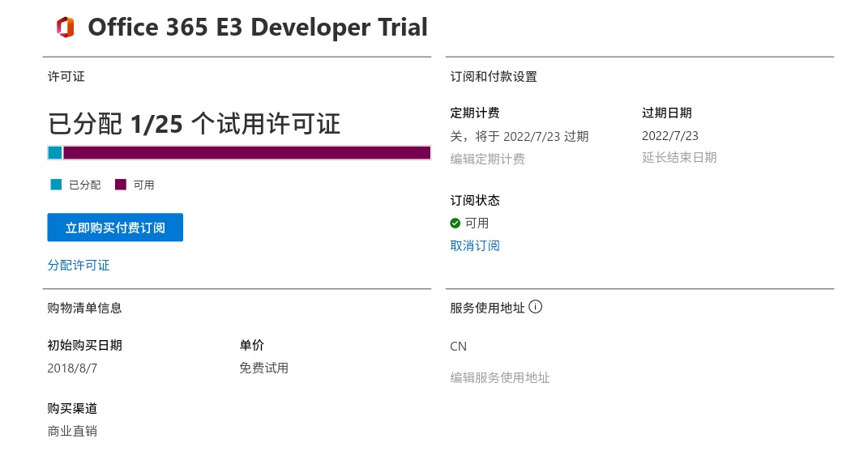The height and width of the screenshot is (464, 868).
Task: Click the Office 365 E3 Developer Trial title
Action: click(258, 28)
